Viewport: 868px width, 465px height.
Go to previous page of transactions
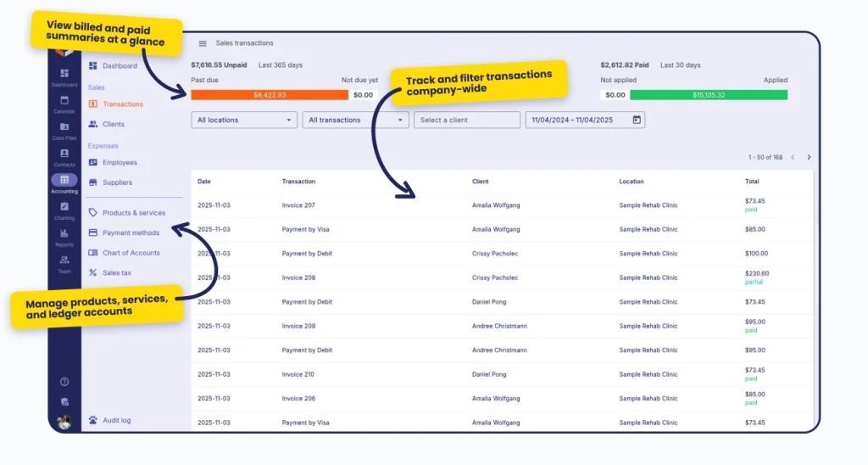(793, 157)
